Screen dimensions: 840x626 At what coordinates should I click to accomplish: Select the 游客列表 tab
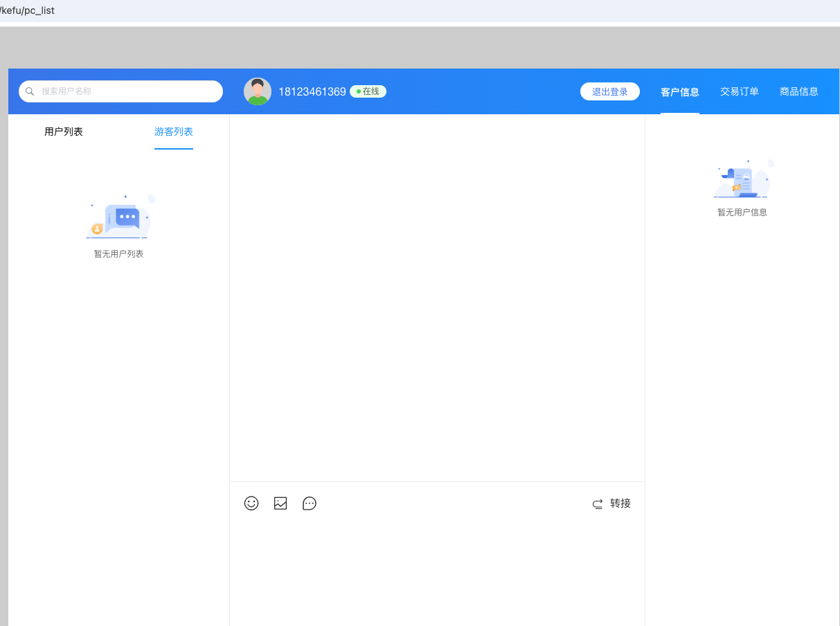[x=174, y=132]
